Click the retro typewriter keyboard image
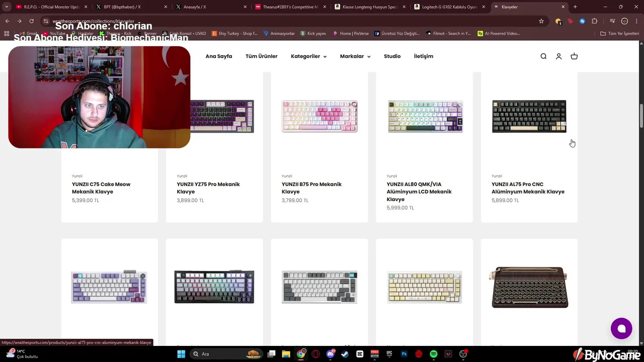The image size is (644, 362). coord(529,287)
